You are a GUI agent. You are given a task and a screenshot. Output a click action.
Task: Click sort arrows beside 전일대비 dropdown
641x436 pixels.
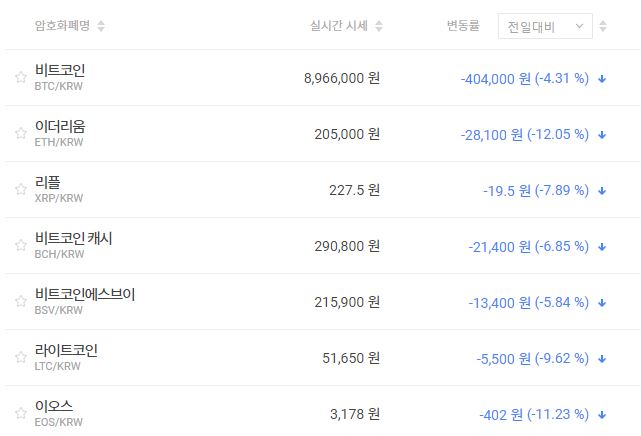tap(603, 26)
